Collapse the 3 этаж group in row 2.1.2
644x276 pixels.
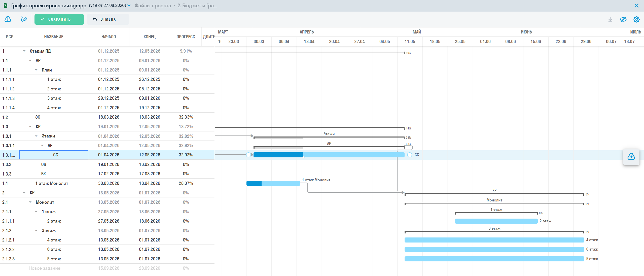pyautogui.click(x=36, y=230)
